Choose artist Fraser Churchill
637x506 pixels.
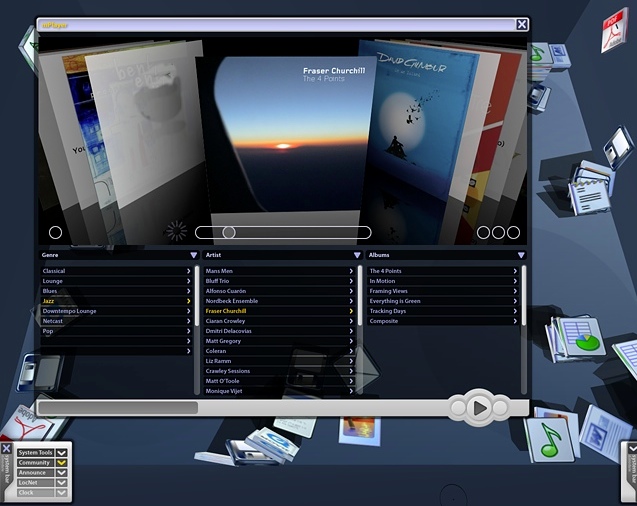279,311
